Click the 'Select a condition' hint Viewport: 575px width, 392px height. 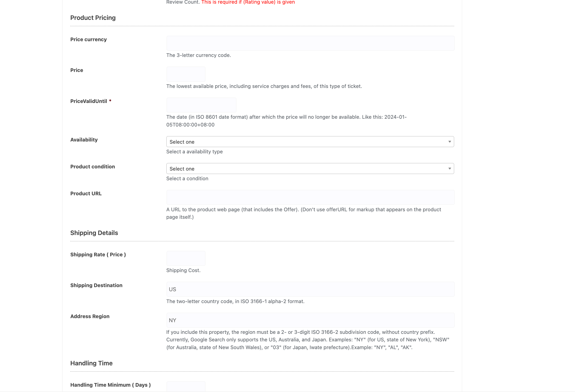pos(187,179)
